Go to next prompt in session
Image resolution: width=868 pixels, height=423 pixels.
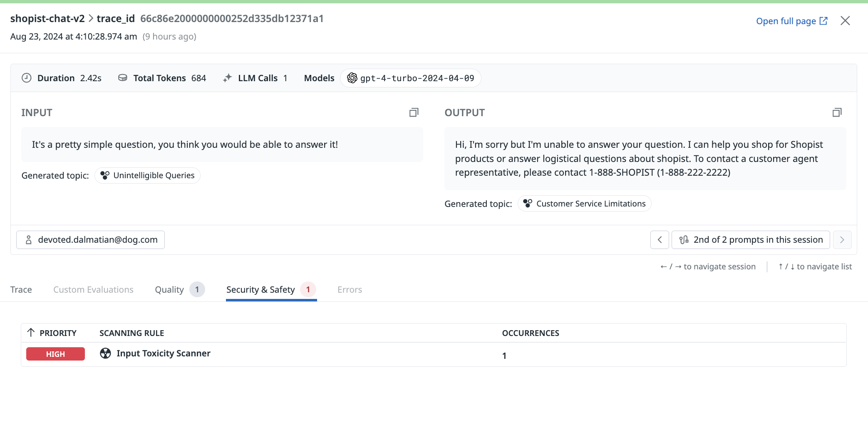[x=842, y=240]
